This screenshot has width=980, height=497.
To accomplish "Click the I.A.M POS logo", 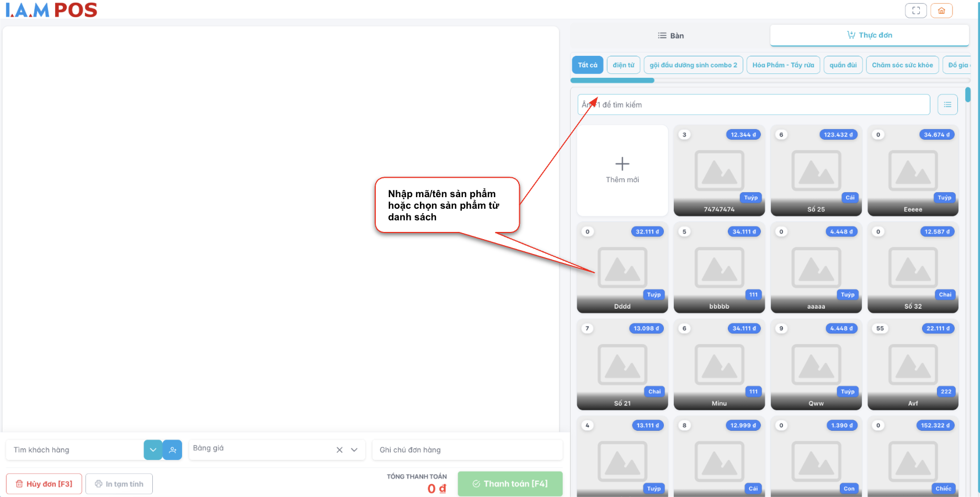I will coord(51,10).
